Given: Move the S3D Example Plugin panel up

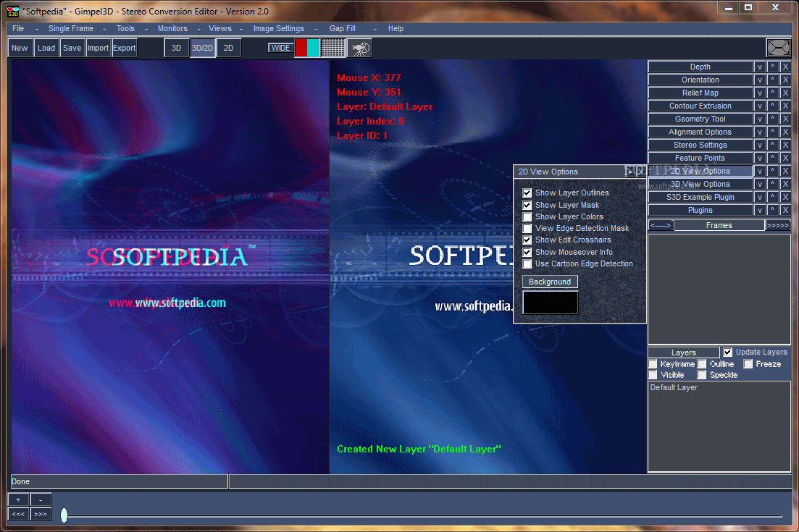Looking at the screenshot, I should (772, 197).
